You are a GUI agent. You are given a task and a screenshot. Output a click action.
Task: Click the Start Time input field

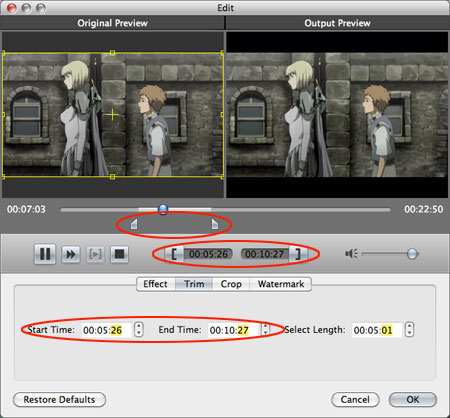pyautogui.click(x=106, y=330)
